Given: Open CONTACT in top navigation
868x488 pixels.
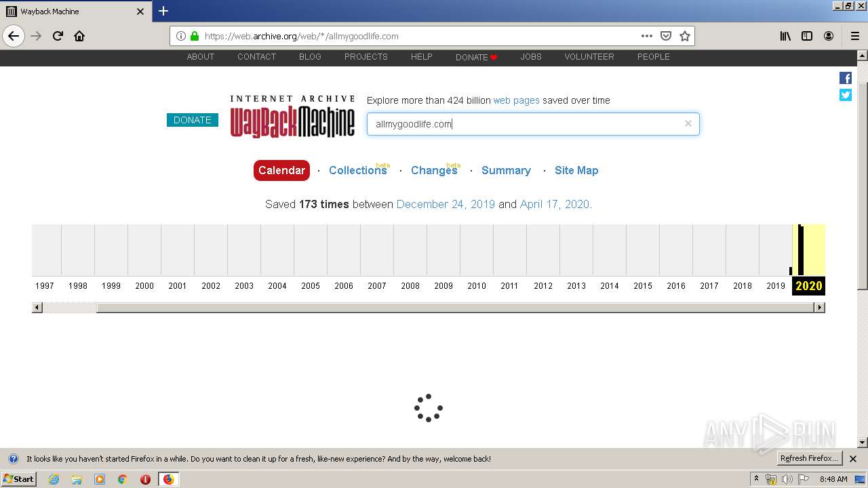Looking at the screenshot, I should (x=256, y=57).
